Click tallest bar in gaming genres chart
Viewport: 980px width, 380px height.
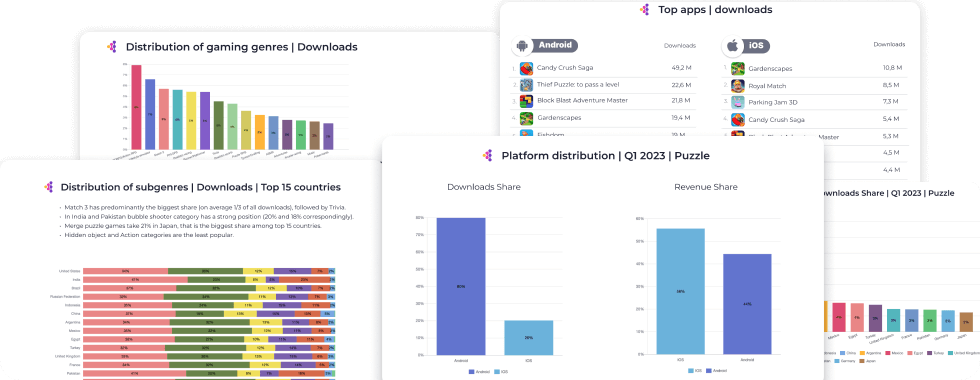pyautogui.click(x=136, y=107)
